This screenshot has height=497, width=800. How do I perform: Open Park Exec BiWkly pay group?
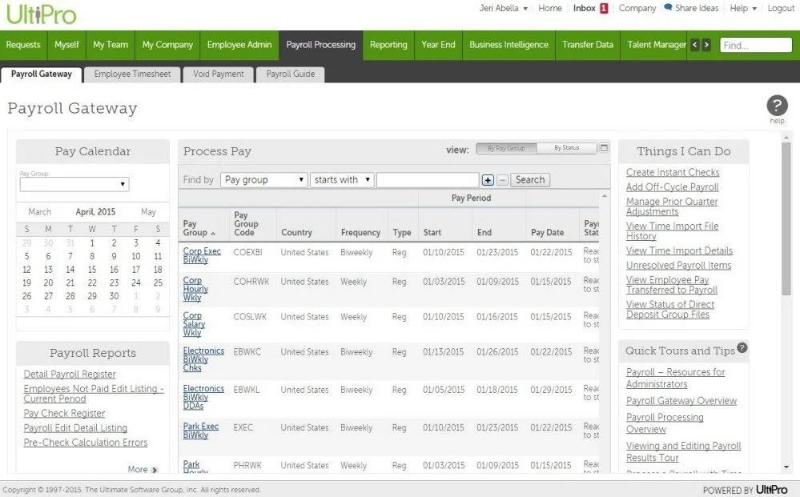(201, 431)
